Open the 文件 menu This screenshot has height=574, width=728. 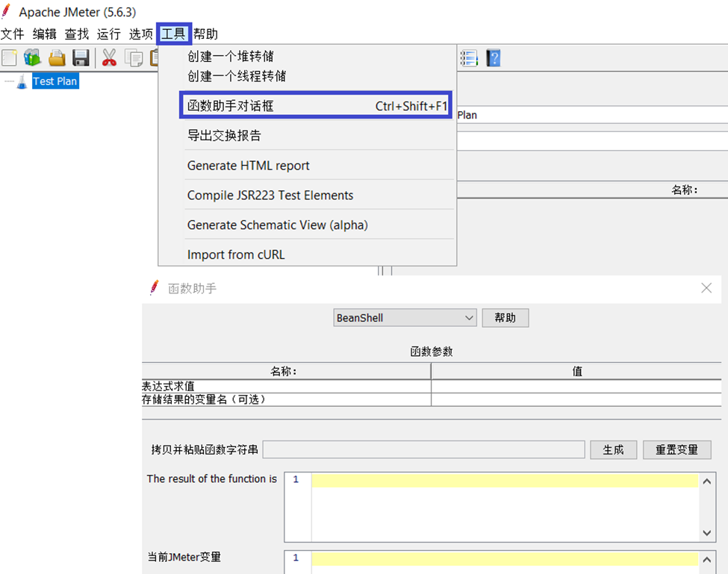pyautogui.click(x=13, y=34)
